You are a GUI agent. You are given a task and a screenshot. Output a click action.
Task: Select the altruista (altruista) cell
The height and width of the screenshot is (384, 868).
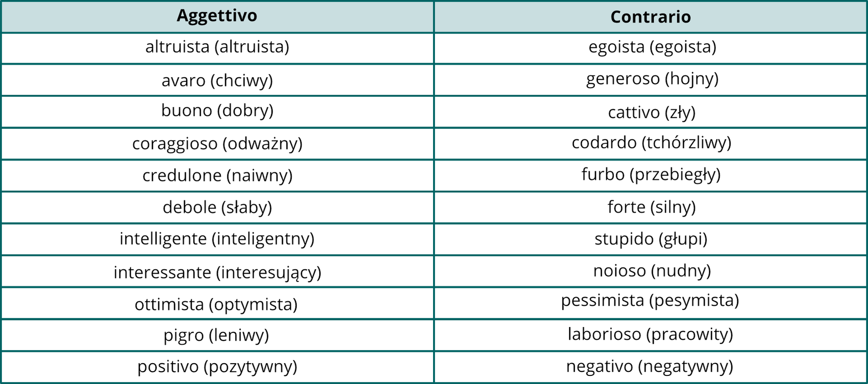(217, 47)
